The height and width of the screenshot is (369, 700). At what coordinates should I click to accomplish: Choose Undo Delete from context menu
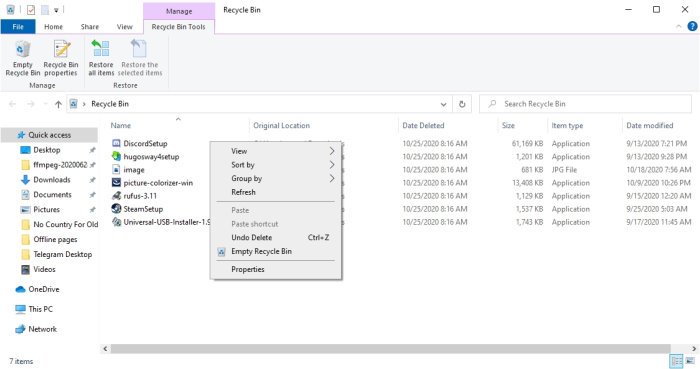pos(251,237)
